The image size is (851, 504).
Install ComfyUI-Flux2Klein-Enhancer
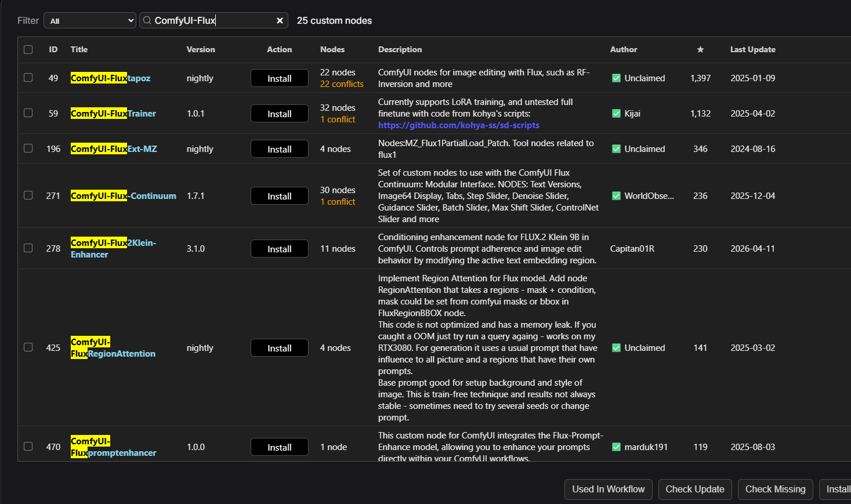[280, 249]
